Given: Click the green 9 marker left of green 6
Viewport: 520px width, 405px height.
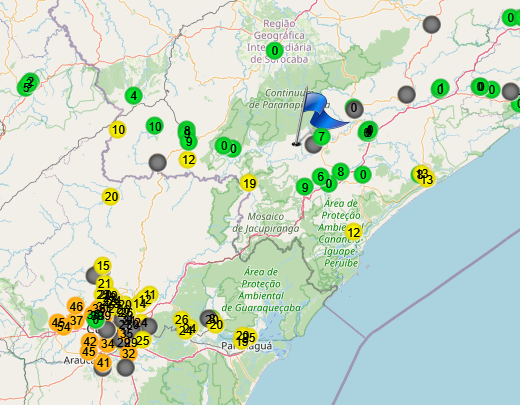Looking at the screenshot, I should pyautogui.click(x=305, y=187).
